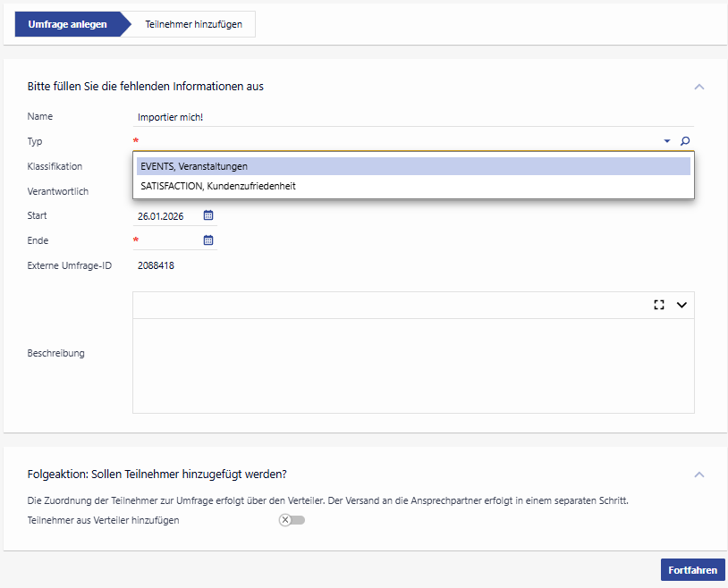Open the Start date calendar picker
This screenshot has width=728, height=588.
208,215
